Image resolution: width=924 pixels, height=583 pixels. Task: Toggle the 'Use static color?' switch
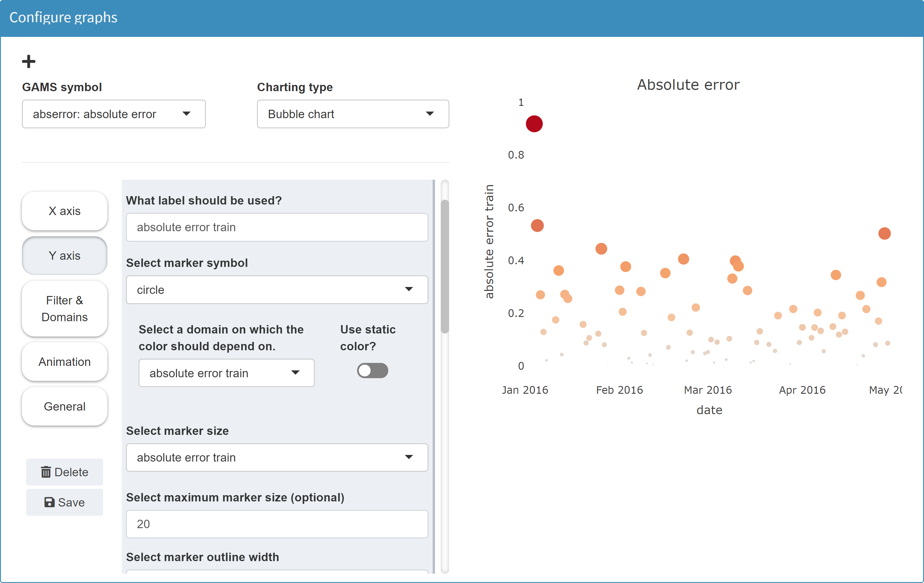pyautogui.click(x=372, y=371)
